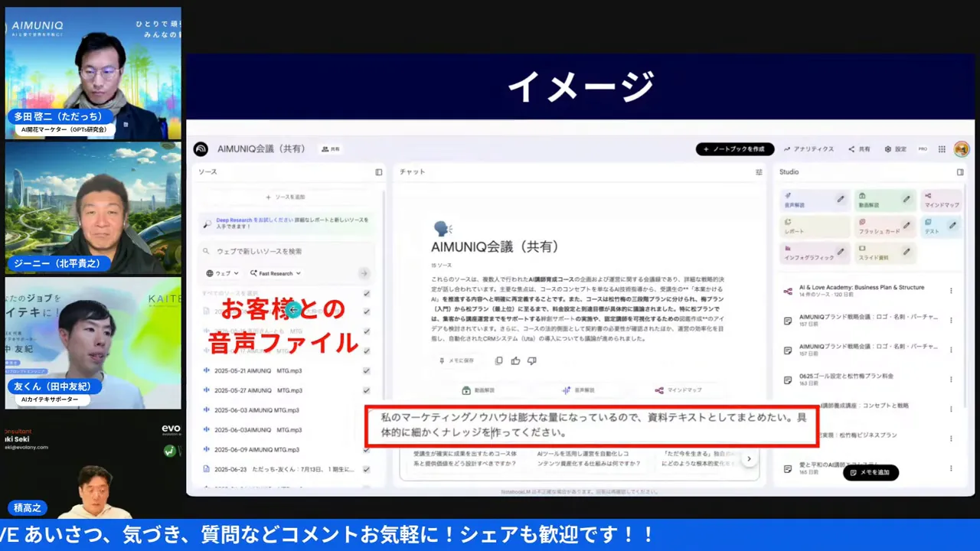Click the NotebookLM logo next to AIMUNIQ会議（共有）

pos(200,148)
